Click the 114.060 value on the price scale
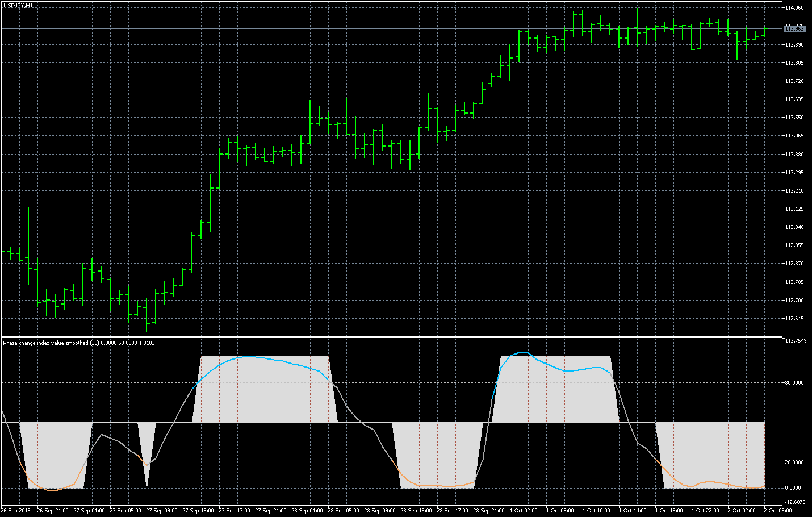 tap(795, 7)
